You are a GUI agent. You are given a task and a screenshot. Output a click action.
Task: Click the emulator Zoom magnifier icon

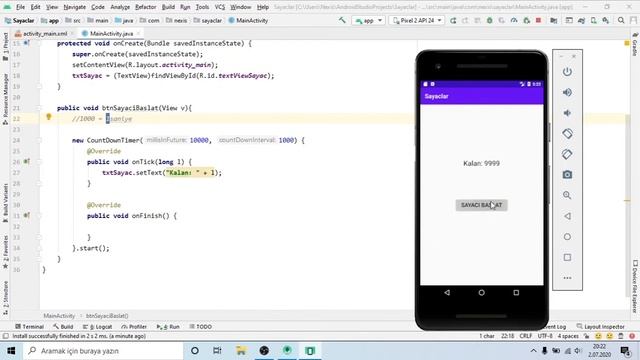coord(567,195)
